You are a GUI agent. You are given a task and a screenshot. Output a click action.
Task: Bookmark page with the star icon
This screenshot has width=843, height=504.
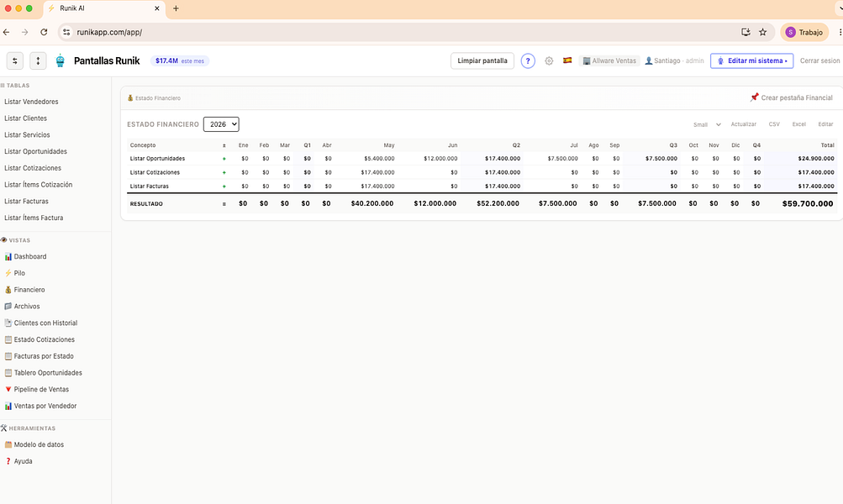point(762,32)
